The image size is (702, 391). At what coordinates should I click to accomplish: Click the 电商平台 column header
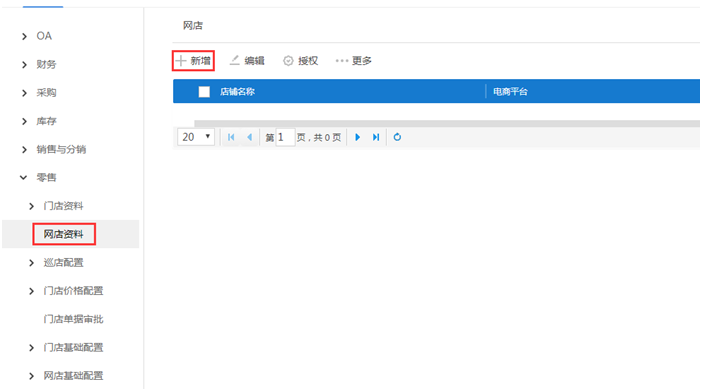[510, 92]
